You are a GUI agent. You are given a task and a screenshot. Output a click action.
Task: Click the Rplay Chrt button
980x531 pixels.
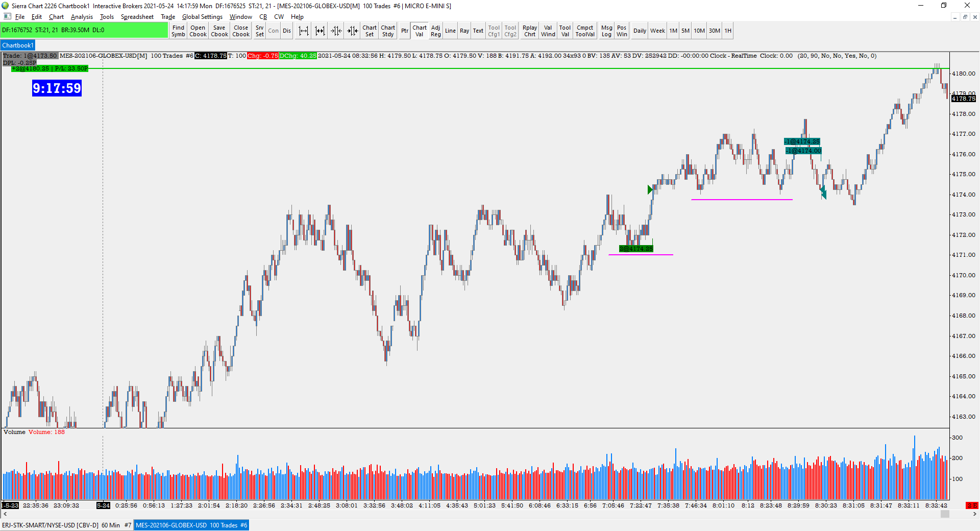[530, 31]
